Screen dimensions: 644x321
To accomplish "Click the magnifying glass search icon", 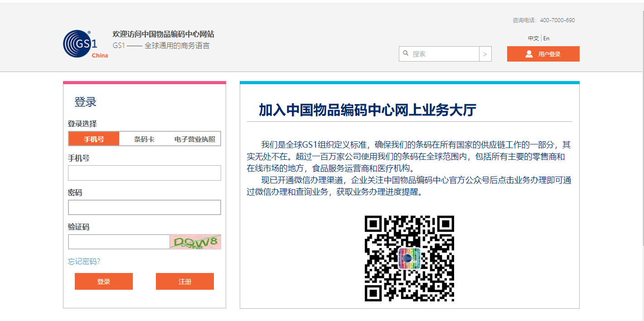I will point(406,53).
